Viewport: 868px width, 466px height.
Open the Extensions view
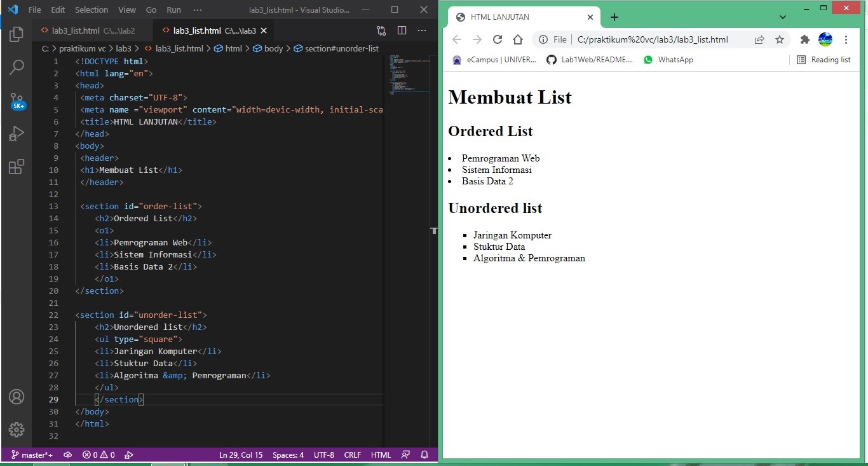pyautogui.click(x=17, y=167)
